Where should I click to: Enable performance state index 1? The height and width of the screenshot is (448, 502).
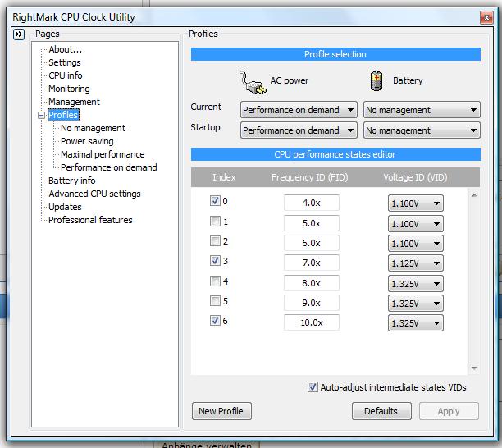pyautogui.click(x=215, y=221)
